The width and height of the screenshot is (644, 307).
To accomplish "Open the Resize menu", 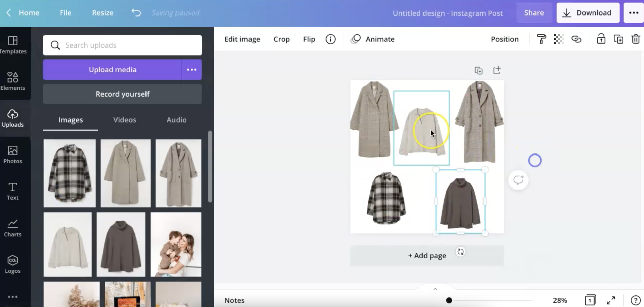I will point(103,13).
